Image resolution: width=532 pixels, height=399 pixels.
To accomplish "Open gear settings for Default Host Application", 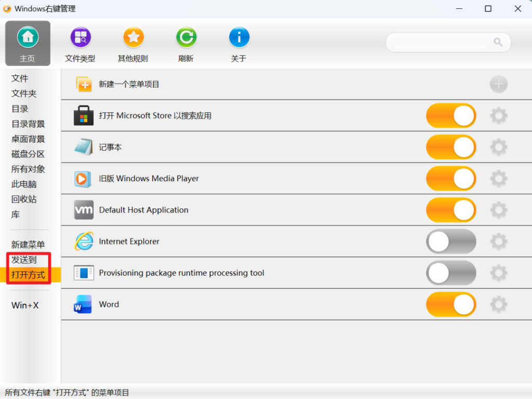I will 498,210.
